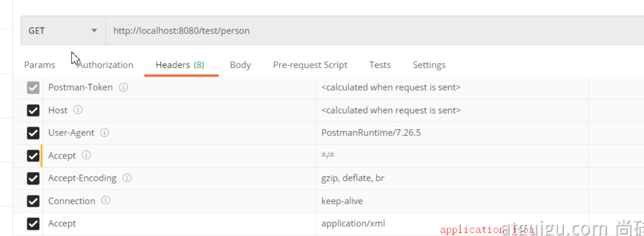Click the info icon beside Host header
Viewport: 644px width, 236px height.
pos(78,110)
